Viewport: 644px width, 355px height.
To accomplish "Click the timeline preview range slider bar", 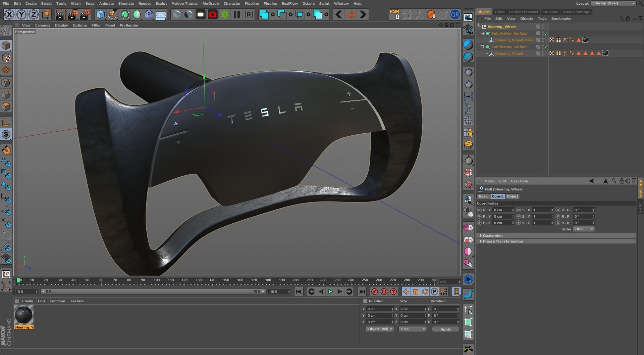I will tap(153, 292).
